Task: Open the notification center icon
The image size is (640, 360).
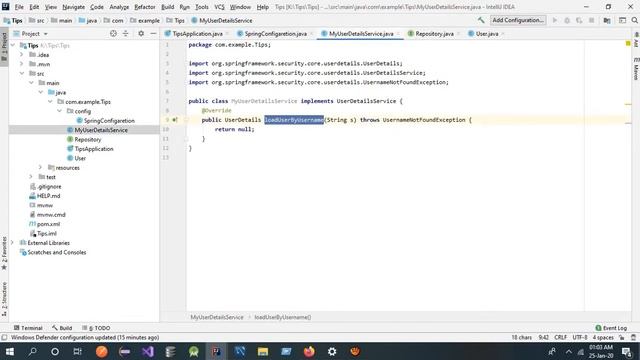Action: pyautogui.click(x=627, y=351)
